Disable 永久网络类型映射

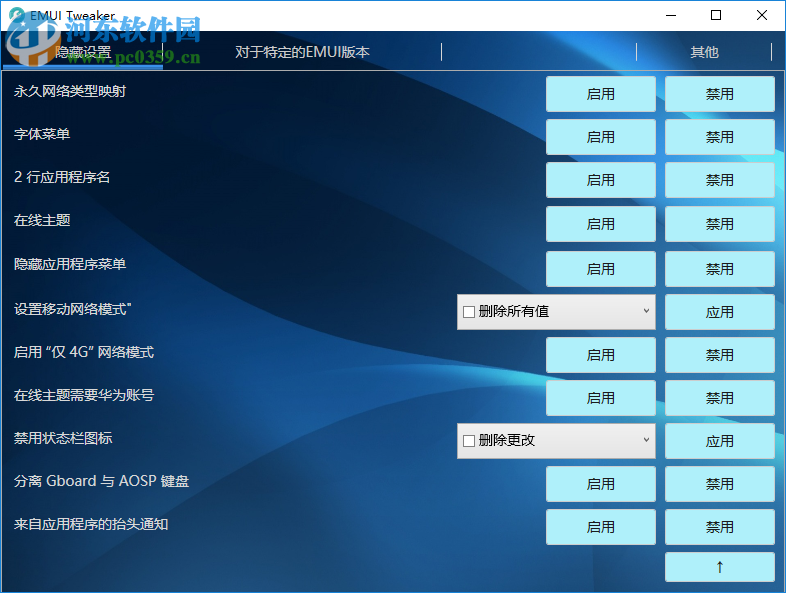[719, 94]
